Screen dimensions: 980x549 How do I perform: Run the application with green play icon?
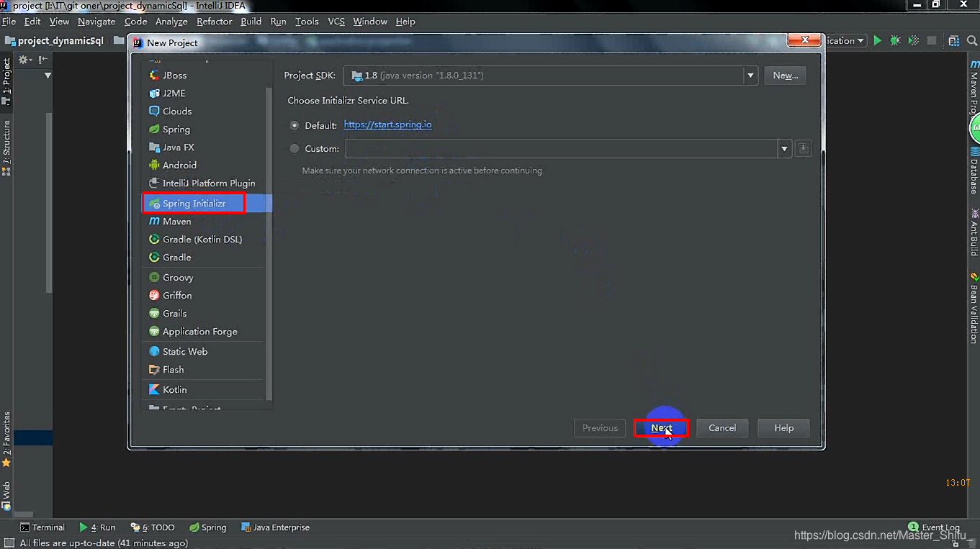tap(877, 41)
